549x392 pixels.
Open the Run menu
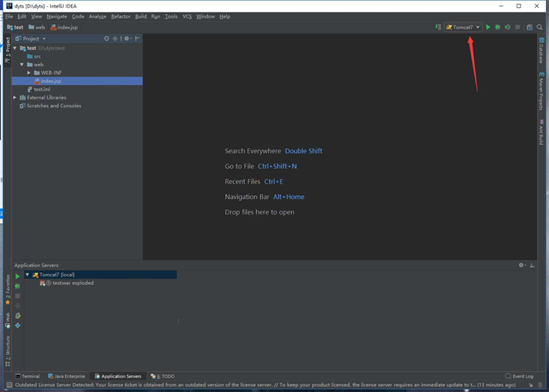coord(155,16)
